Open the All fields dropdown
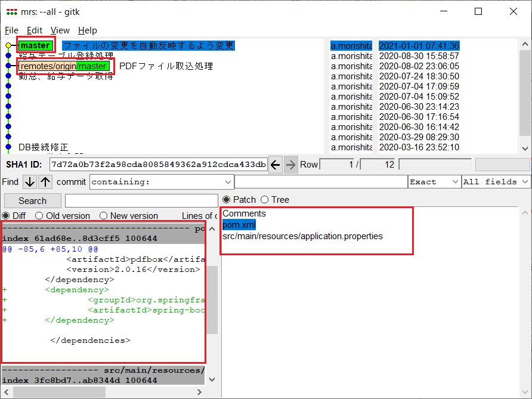This screenshot has width=532, height=399. pos(496,182)
